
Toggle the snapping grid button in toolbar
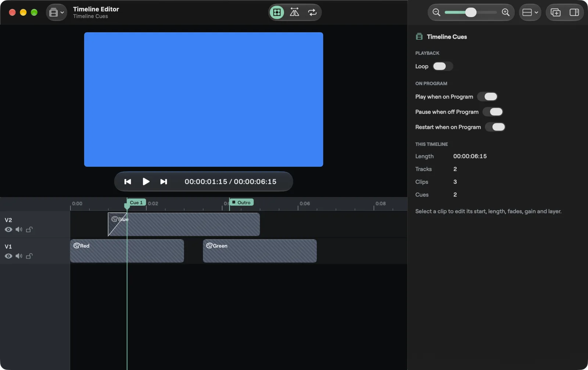tap(277, 12)
